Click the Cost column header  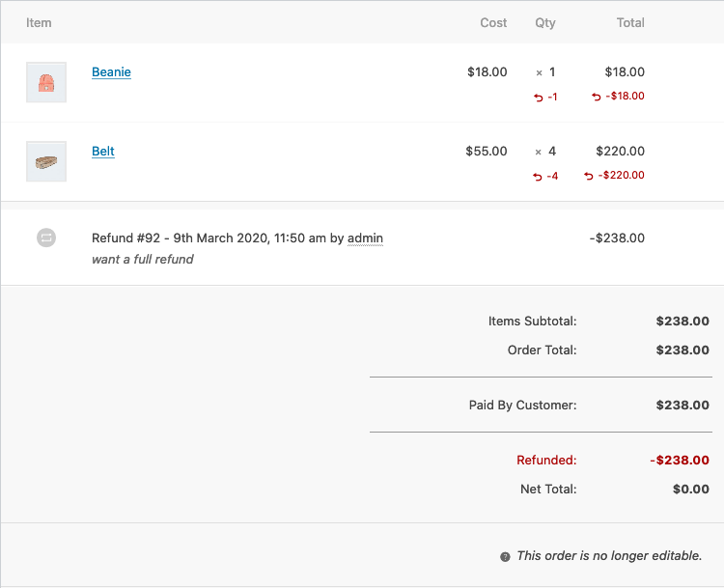(x=493, y=22)
